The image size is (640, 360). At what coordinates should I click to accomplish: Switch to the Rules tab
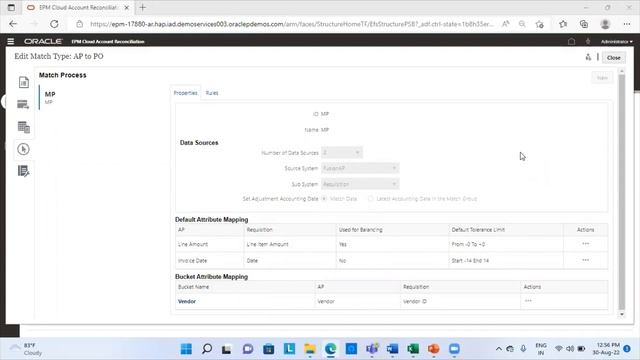tap(212, 93)
